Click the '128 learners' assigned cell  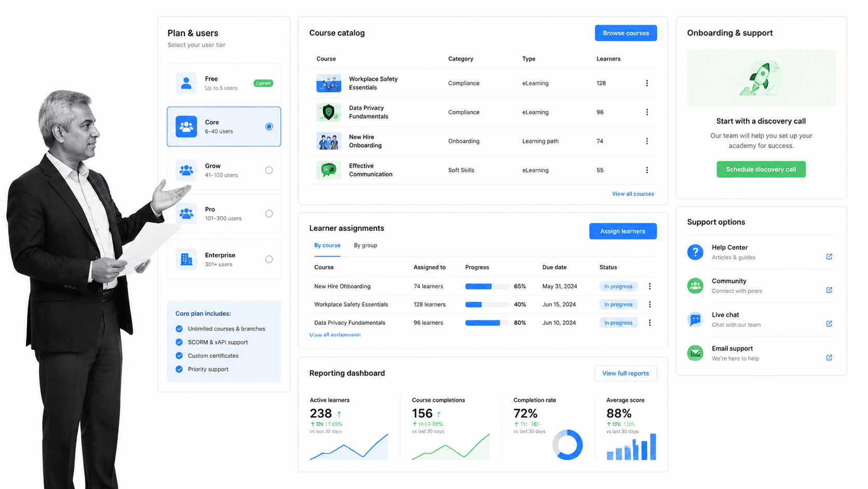coord(429,305)
